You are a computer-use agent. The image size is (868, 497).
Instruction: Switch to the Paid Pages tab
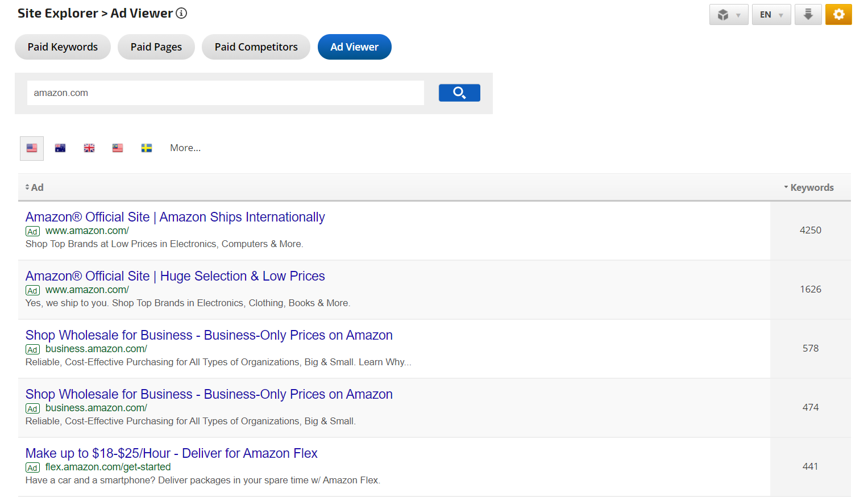tap(156, 47)
